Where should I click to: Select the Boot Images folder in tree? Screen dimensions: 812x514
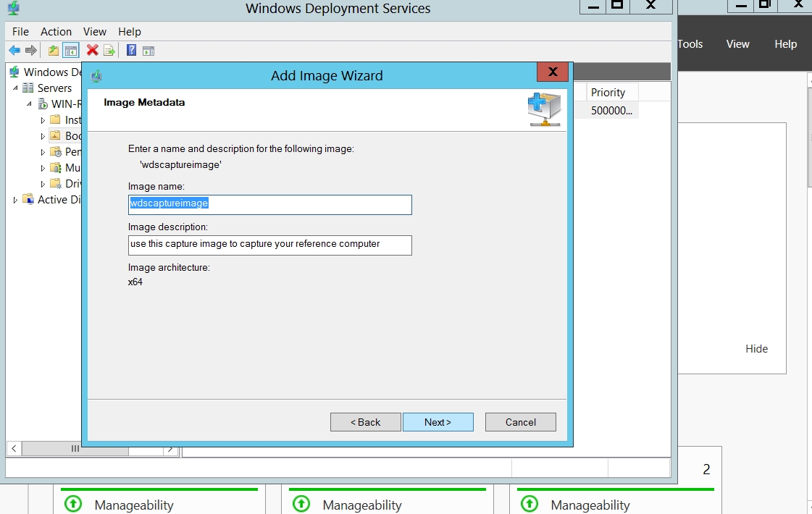73,136
